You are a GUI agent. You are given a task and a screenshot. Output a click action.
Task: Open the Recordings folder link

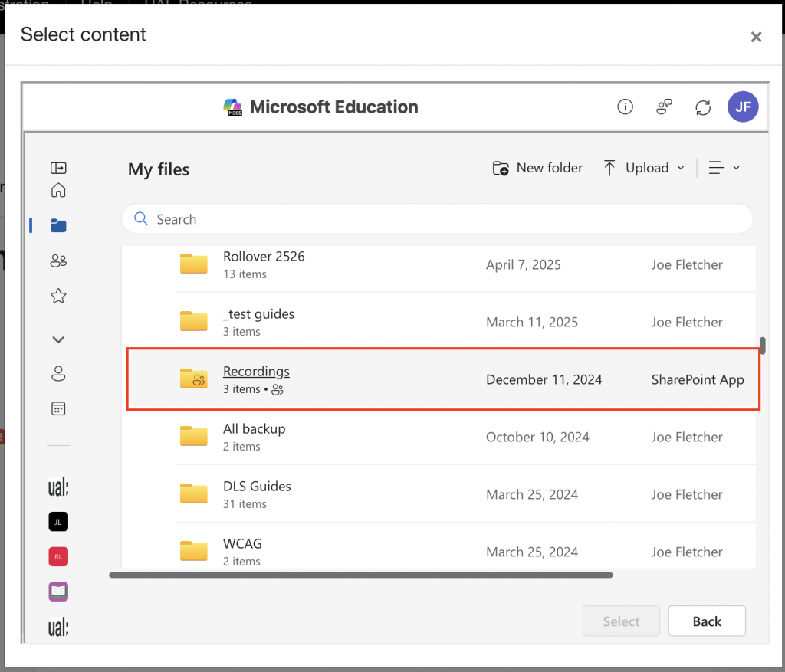[256, 372]
